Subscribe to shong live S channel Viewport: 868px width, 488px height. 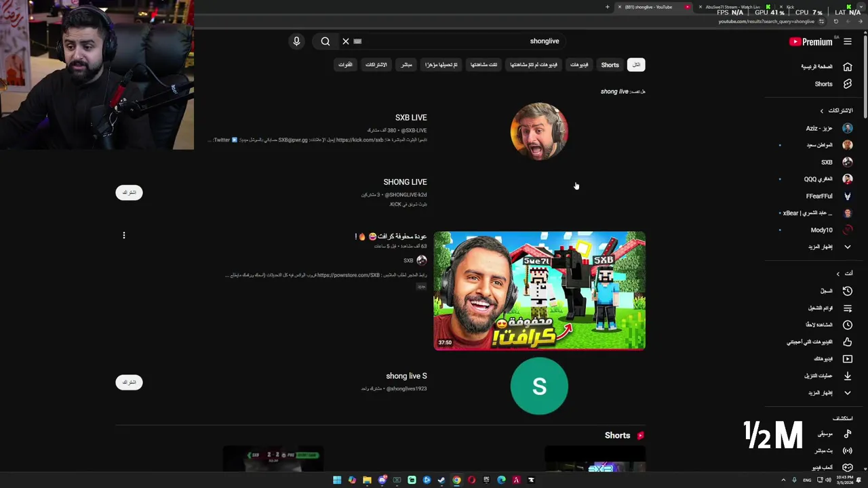[x=129, y=382]
